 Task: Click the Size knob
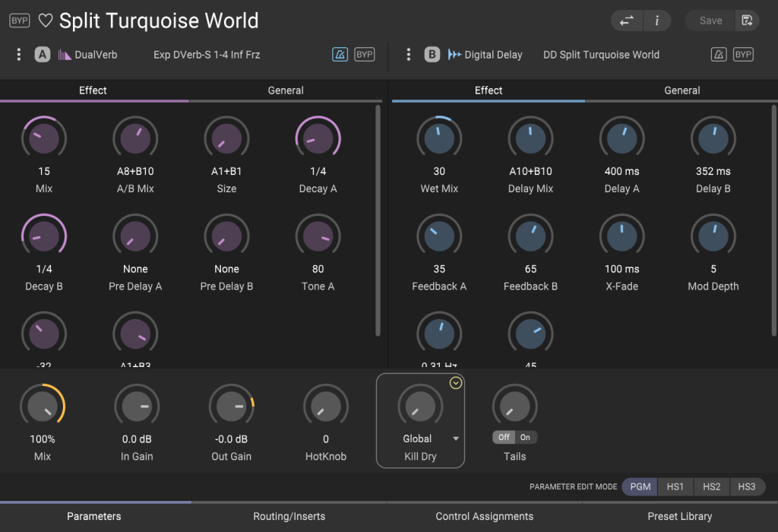pos(226,138)
